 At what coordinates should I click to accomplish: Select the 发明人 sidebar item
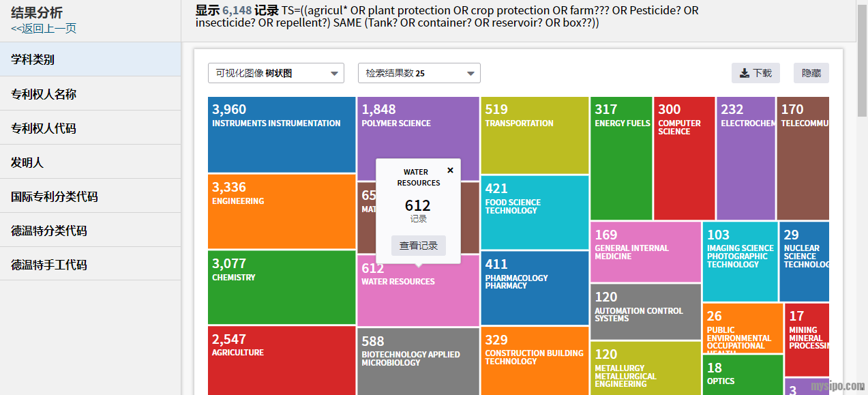(x=91, y=162)
